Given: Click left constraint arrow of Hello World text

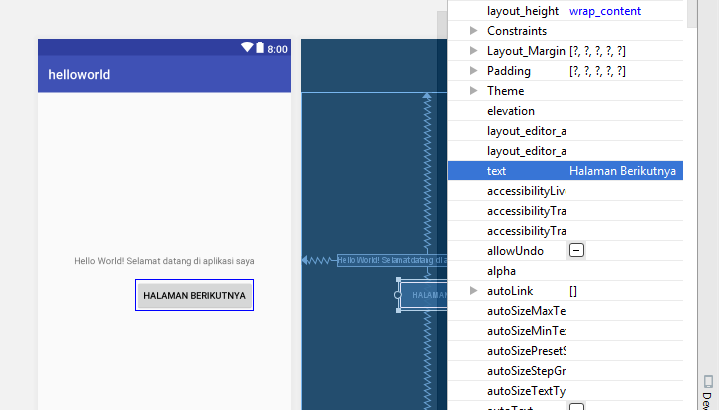Looking at the screenshot, I should tap(306, 260).
